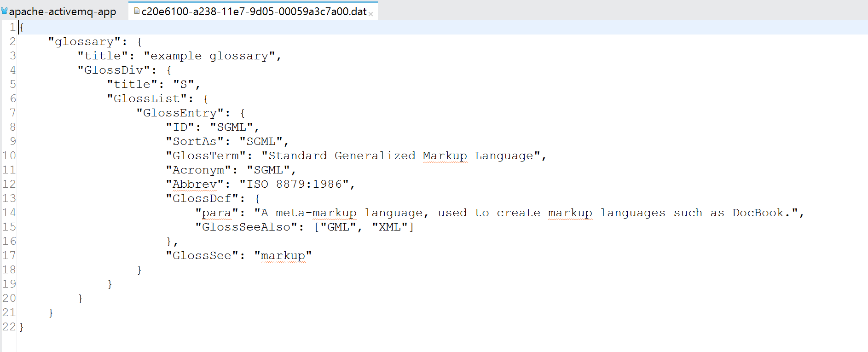The height and width of the screenshot is (352, 868).
Task: Click the closing brace on line 22
Action: [22, 327]
